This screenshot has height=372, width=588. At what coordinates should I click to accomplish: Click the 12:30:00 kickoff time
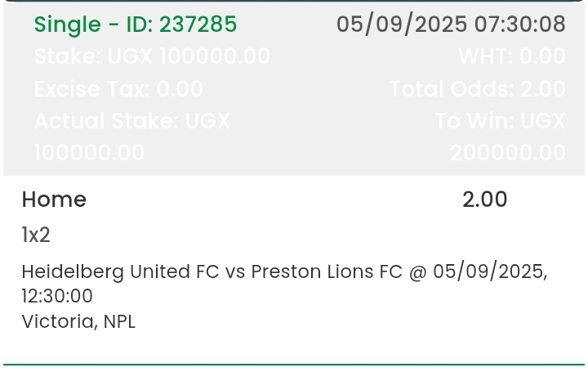click(57, 296)
